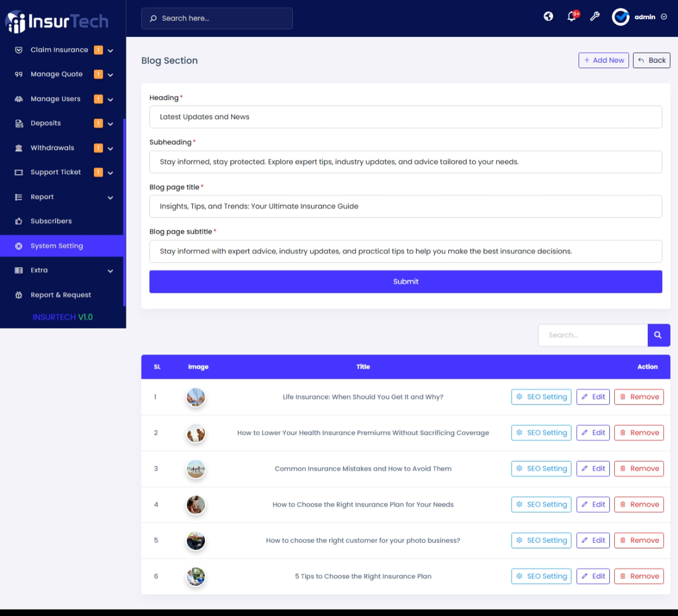The height and width of the screenshot is (616, 678).
Task: Click the Subscribers thumbs-up icon
Action: (19, 221)
